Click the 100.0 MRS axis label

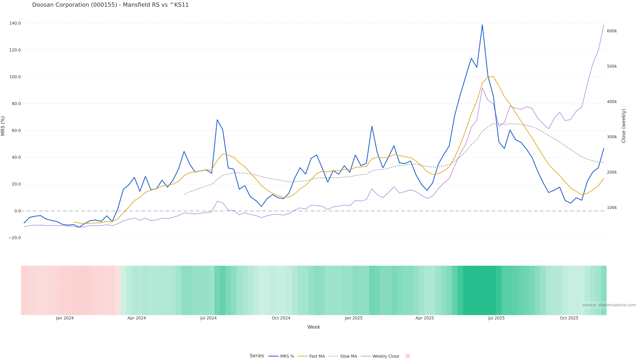click(x=15, y=77)
